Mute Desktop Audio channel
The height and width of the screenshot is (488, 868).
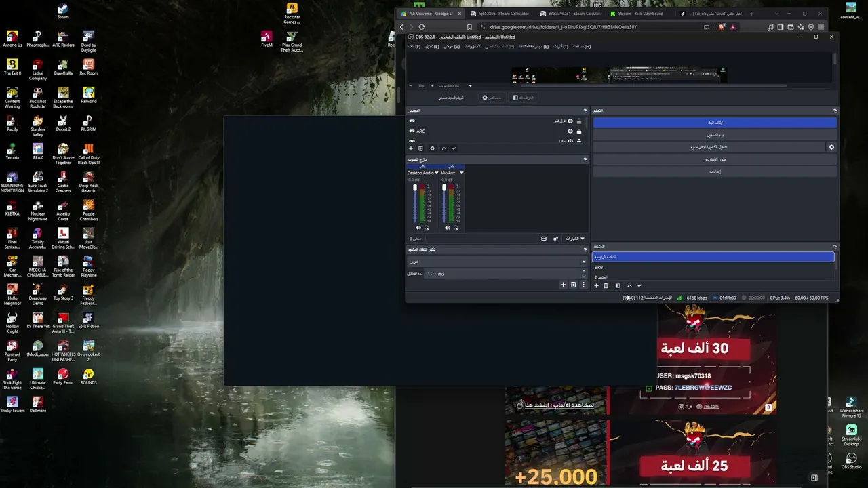[x=418, y=228]
